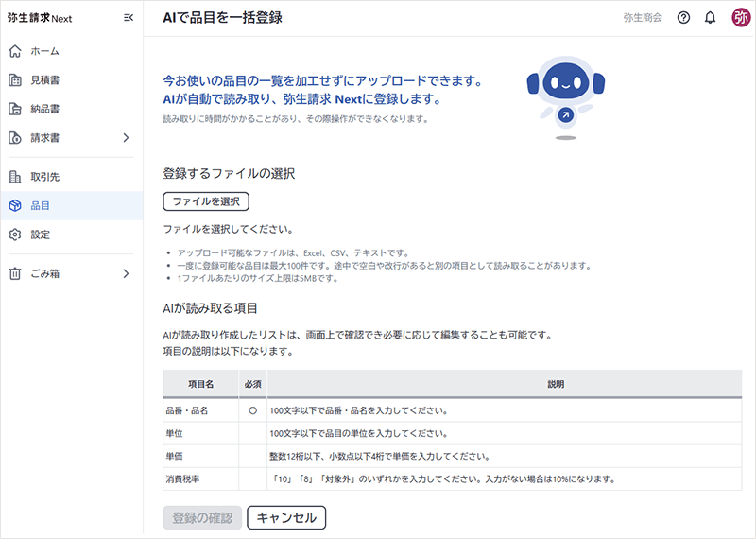Click the 100文字以下で品目の単位 description cell
The width and height of the screenshot is (756, 539).
click(505, 433)
